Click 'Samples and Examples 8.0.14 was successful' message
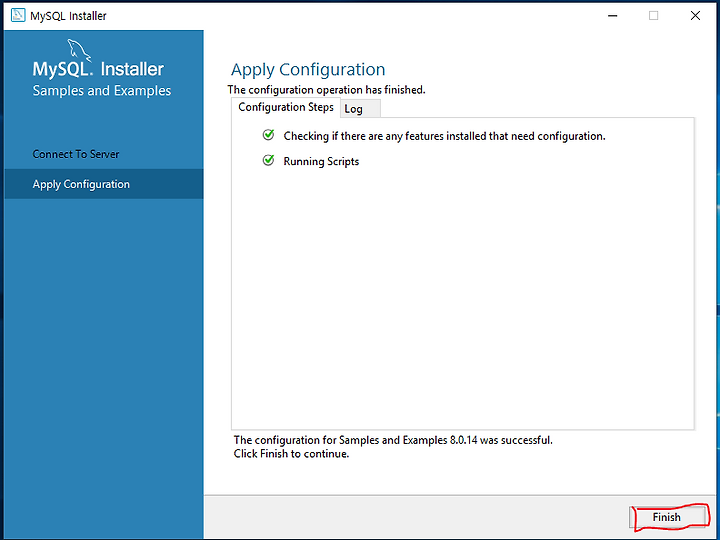 pos(393,440)
